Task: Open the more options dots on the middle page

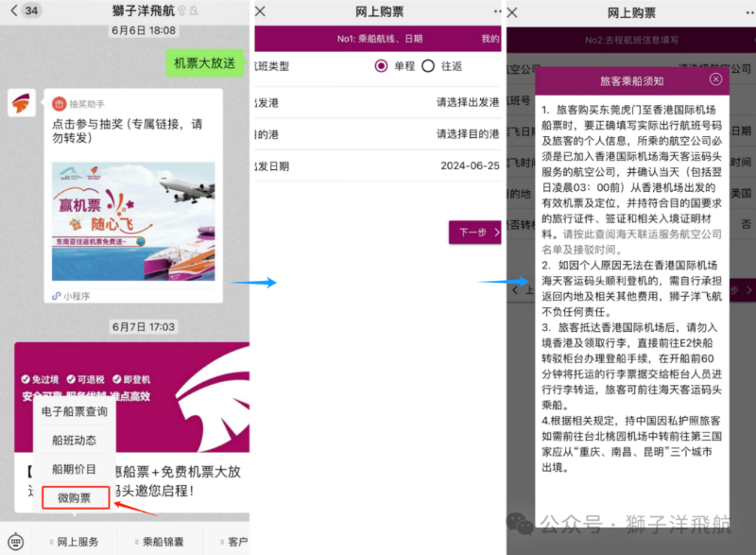Action: click(x=498, y=11)
